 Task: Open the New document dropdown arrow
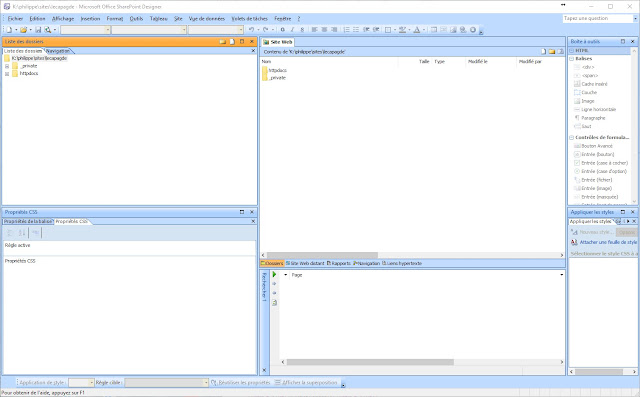point(16,30)
